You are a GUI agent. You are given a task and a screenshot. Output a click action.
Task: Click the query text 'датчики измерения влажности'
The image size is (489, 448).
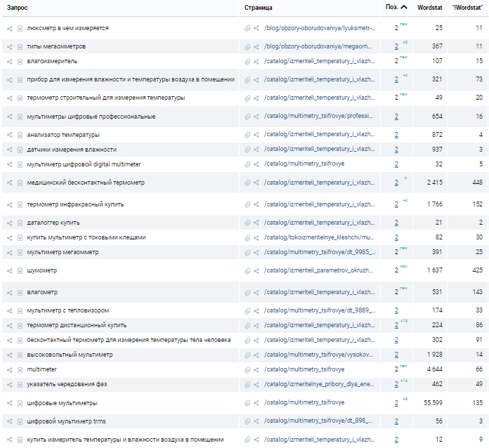pos(72,150)
